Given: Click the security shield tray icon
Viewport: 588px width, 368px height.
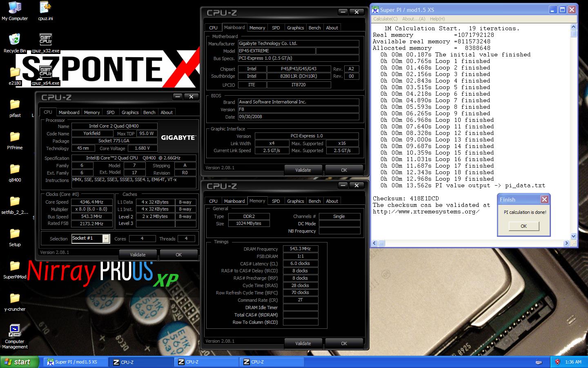Looking at the screenshot, I should coord(557,362).
